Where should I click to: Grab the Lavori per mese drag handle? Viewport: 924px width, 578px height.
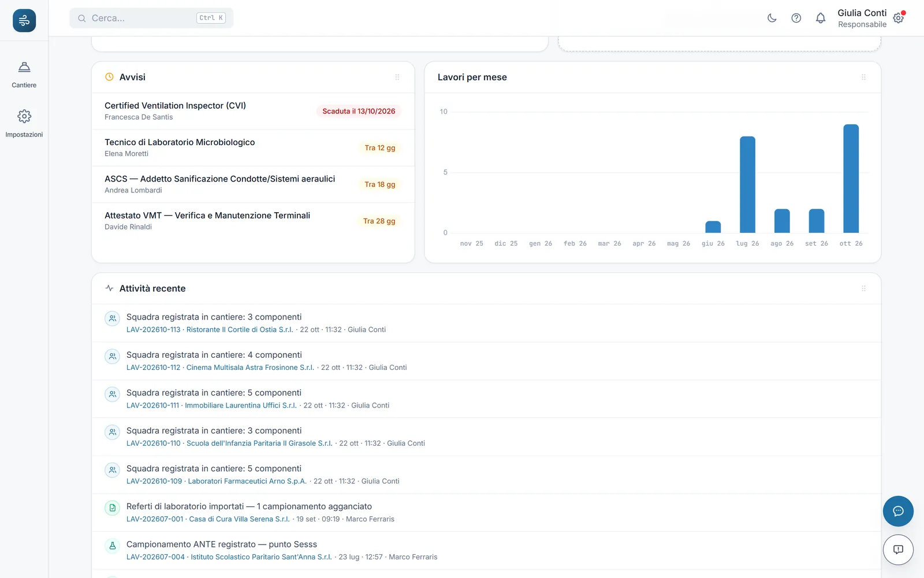coord(864,77)
